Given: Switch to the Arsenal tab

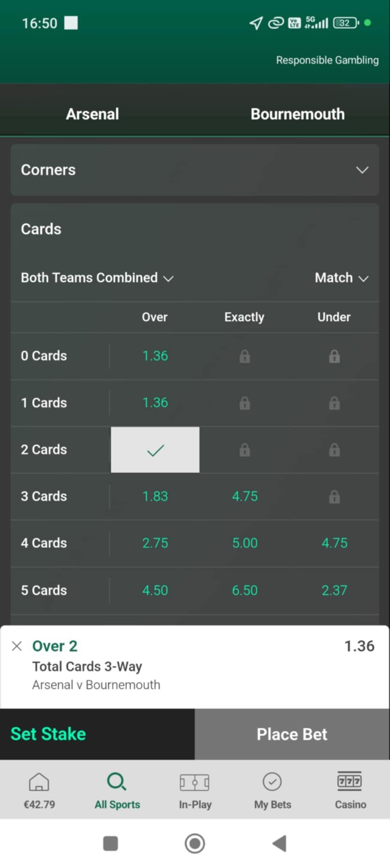Looking at the screenshot, I should (x=93, y=114).
